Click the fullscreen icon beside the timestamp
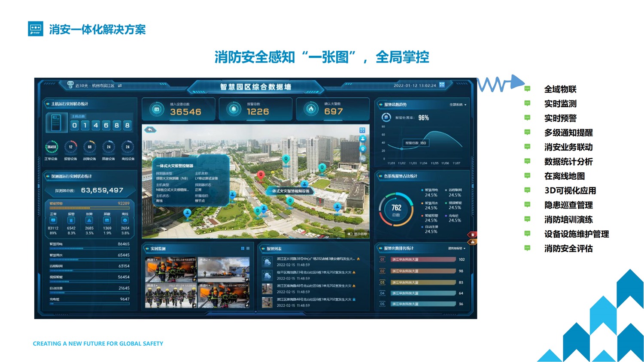Screen dimensions: 644x362 [x=442, y=85]
